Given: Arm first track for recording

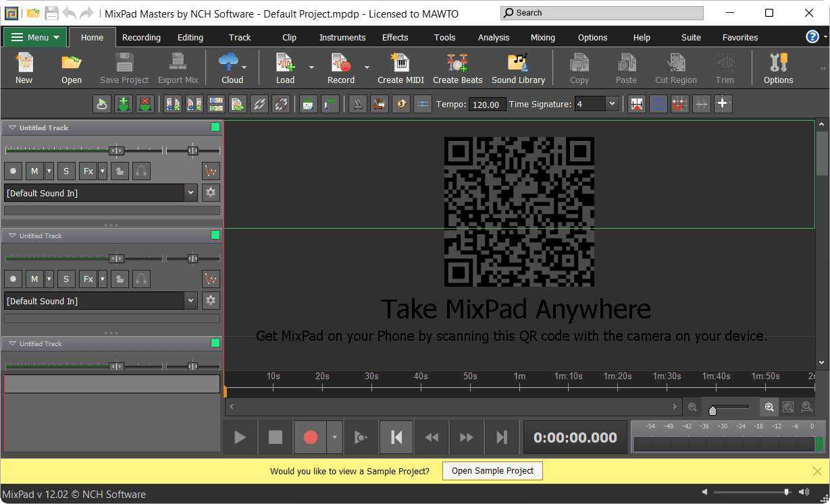Looking at the screenshot, I should pos(14,171).
